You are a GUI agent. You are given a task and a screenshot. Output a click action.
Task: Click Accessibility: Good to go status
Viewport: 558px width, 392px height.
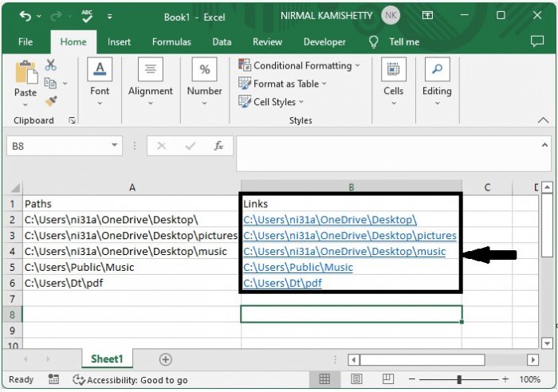[x=130, y=380]
